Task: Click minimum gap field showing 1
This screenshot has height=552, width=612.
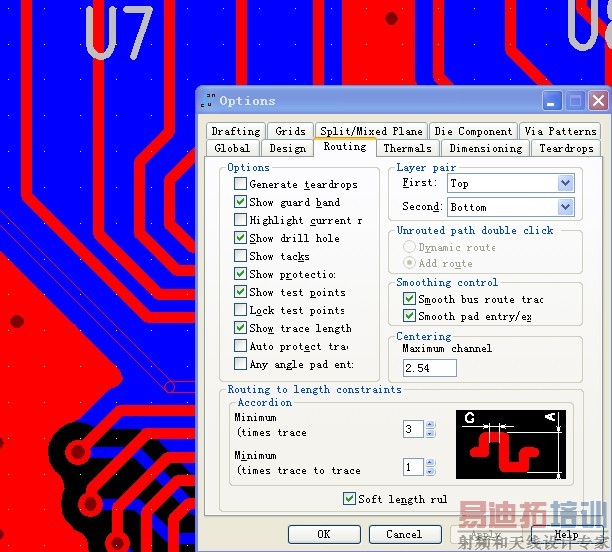Action: [413, 467]
